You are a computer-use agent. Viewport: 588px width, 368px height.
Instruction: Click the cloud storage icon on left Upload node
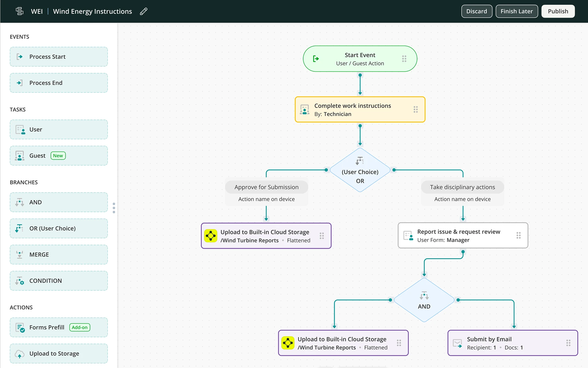[211, 236]
